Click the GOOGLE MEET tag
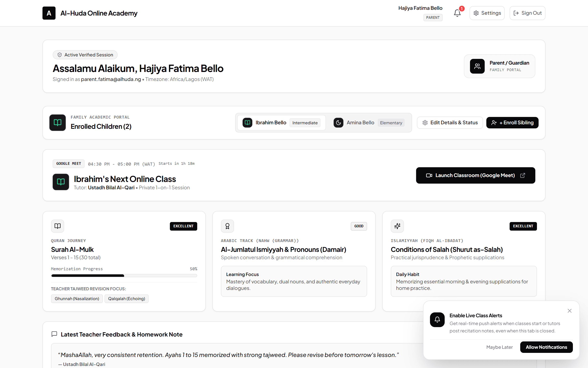The image size is (588, 368). pyautogui.click(x=69, y=164)
